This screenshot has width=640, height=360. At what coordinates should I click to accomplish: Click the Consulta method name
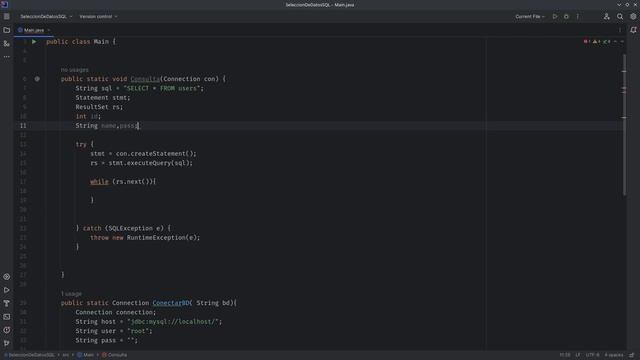(145, 79)
